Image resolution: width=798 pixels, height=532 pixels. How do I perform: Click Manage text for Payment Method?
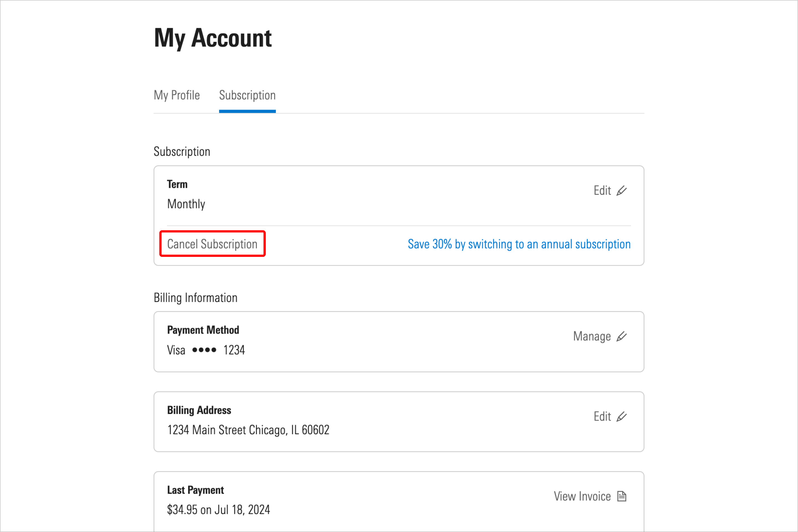pyautogui.click(x=592, y=337)
